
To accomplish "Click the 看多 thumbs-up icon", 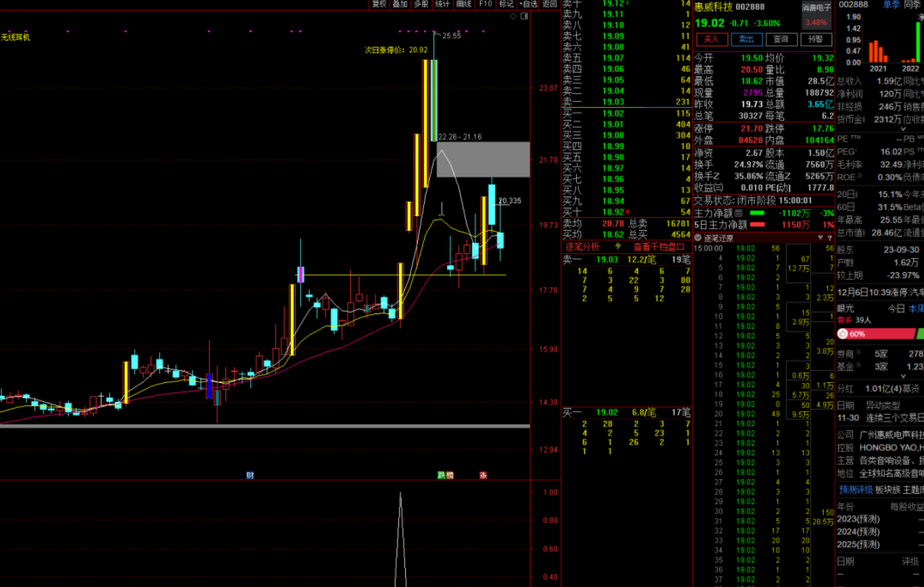I will [x=842, y=334].
